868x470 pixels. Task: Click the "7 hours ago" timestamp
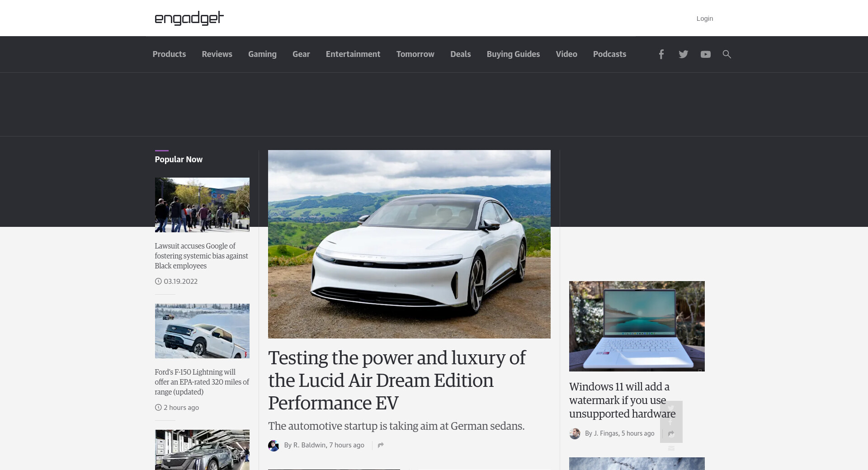pos(347,445)
